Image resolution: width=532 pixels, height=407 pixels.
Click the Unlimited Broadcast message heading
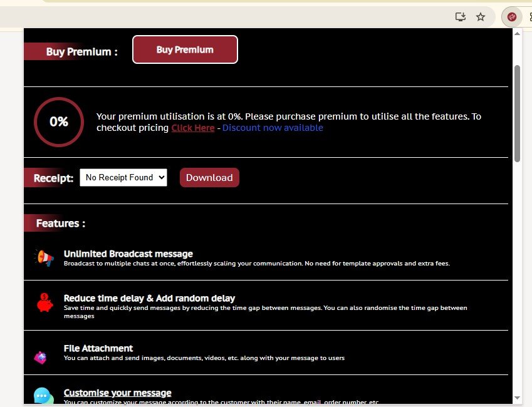[x=128, y=254]
